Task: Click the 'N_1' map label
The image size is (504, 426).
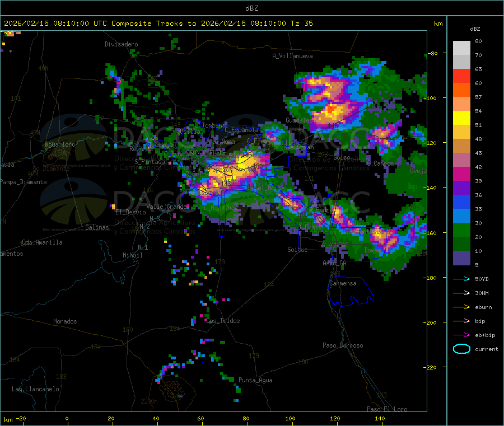Action: click(x=143, y=247)
